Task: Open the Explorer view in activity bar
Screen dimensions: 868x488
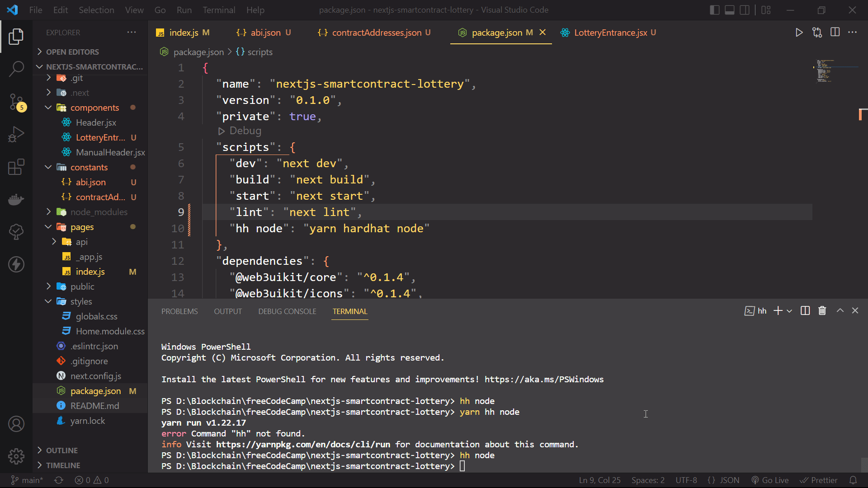Action: [x=16, y=37]
